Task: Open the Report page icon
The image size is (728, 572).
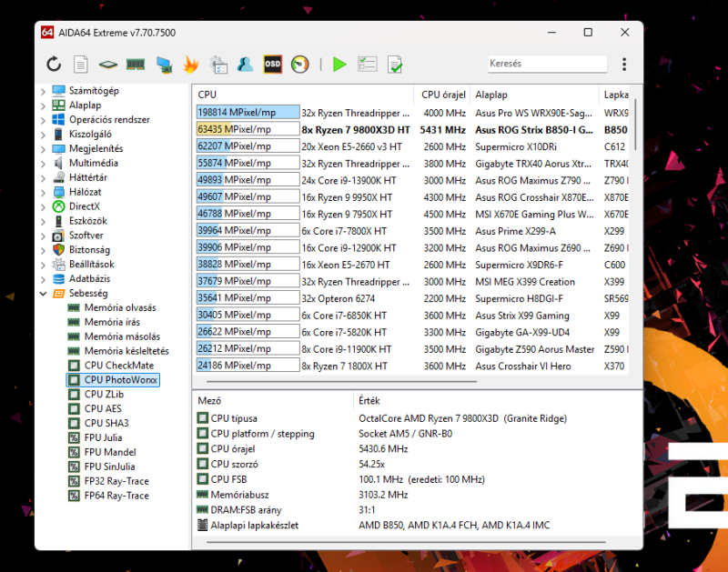Action: pyautogui.click(x=81, y=64)
